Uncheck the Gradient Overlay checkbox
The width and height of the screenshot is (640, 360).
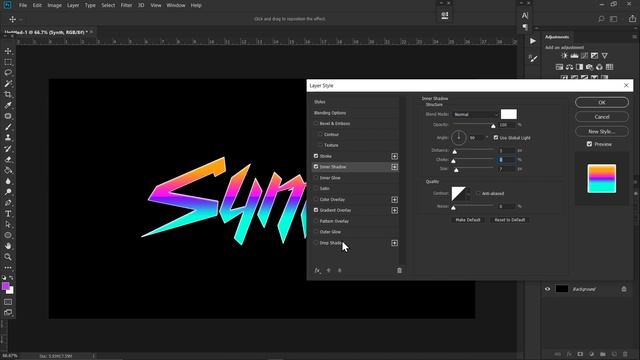tap(316, 210)
